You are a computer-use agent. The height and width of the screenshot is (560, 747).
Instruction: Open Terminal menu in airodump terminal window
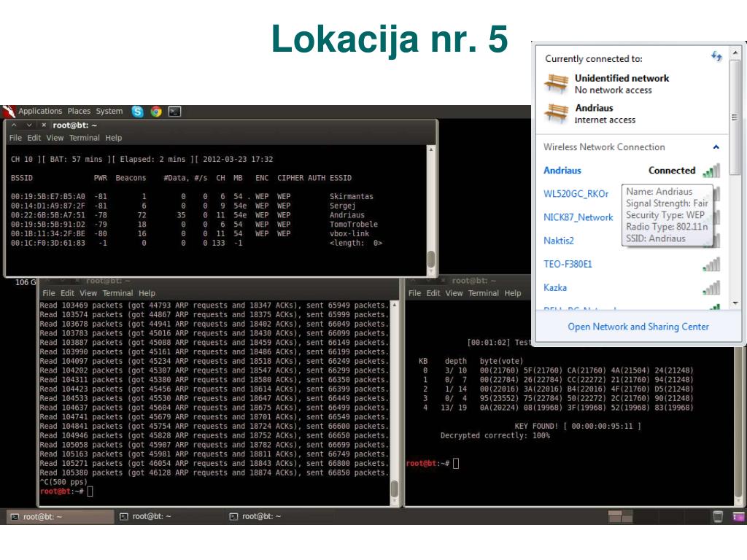tap(85, 138)
